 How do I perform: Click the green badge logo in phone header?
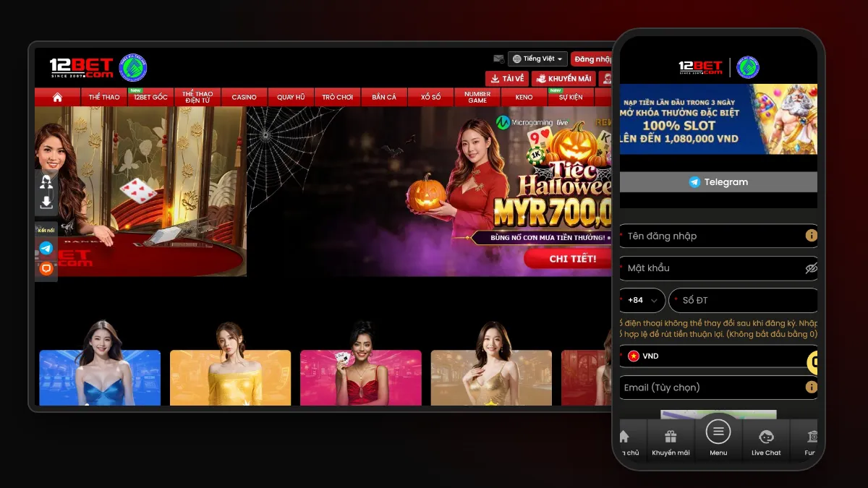pyautogui.click(x=748, y=68)
